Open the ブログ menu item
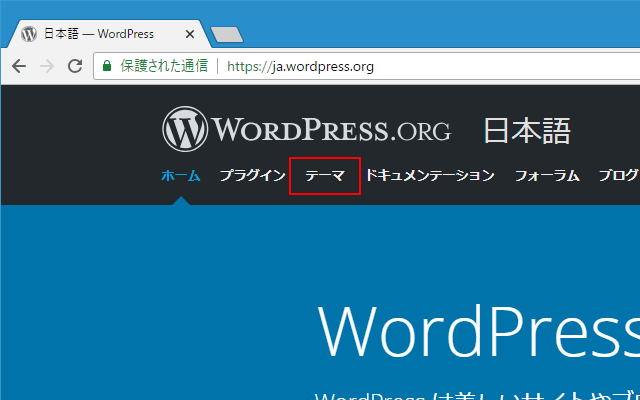Viewport: 640px width, 400px height. click(x=619, y=176)
